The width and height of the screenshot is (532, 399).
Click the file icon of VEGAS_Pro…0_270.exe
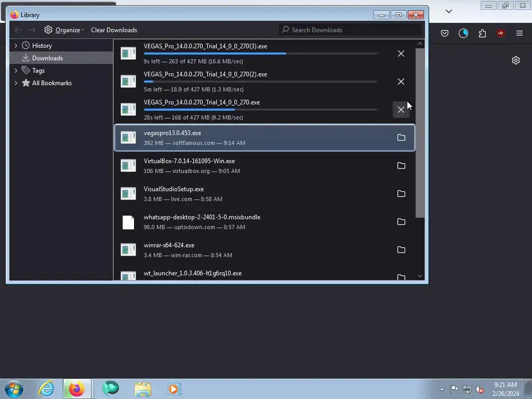point(128,109)
